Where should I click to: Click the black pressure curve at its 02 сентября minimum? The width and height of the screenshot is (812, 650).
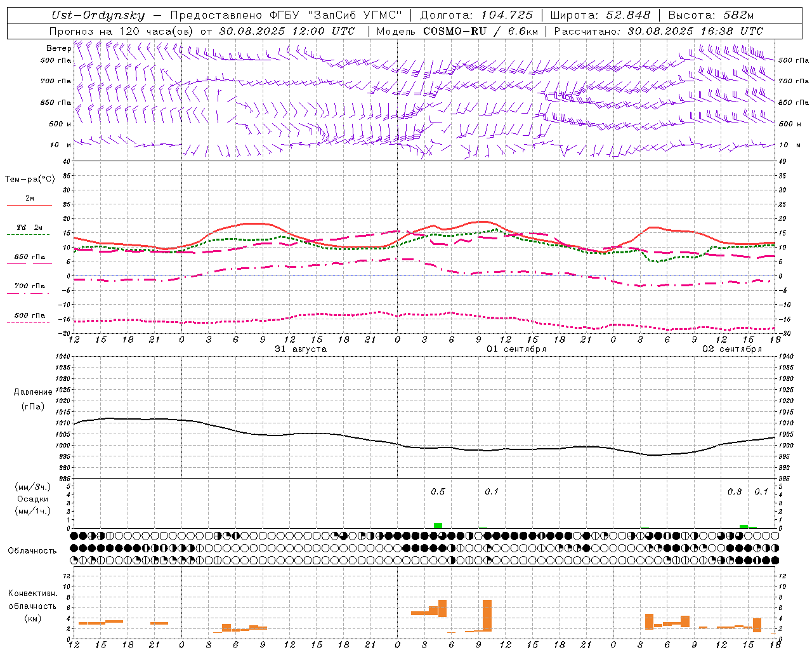(654, 455)
